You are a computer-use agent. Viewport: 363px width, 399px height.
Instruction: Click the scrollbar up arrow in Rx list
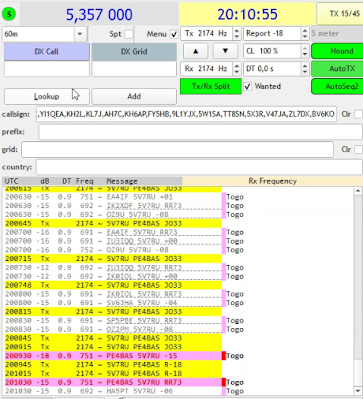(358, 191)
